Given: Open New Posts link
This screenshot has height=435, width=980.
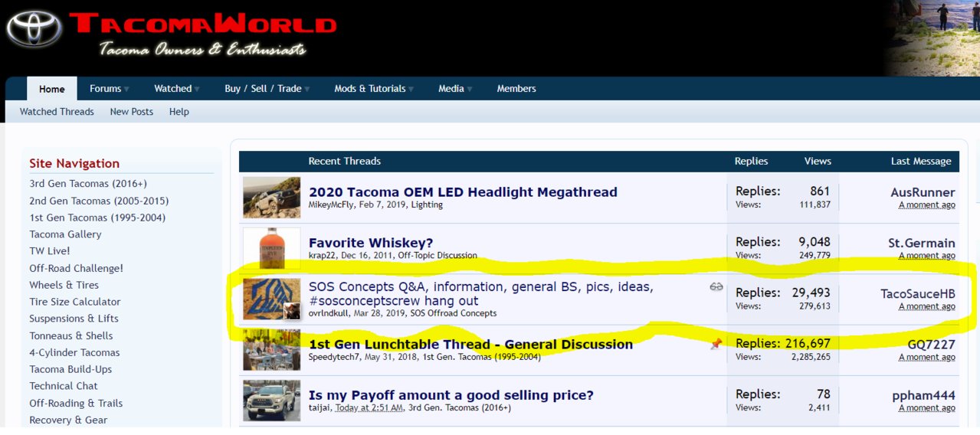Looking at the screenshot, I should [132, 112].
